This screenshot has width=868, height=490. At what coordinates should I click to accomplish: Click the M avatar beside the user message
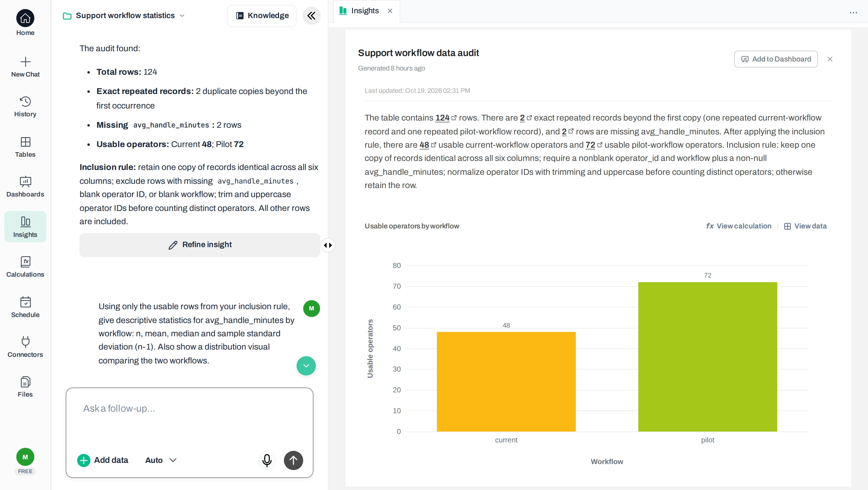[x=311, y=308]
